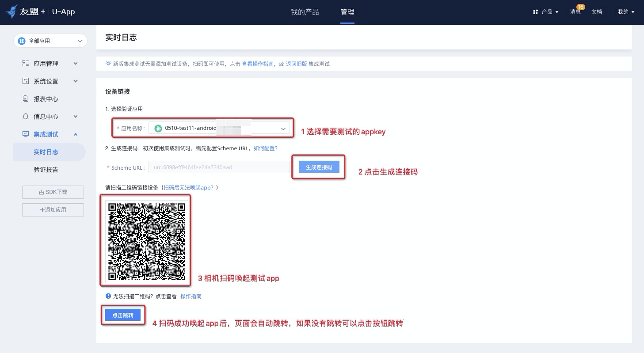Click the 信息中心 bell icon
This screenshot has width=644, height=353.
pyautogui.click(x=26, y=117)
